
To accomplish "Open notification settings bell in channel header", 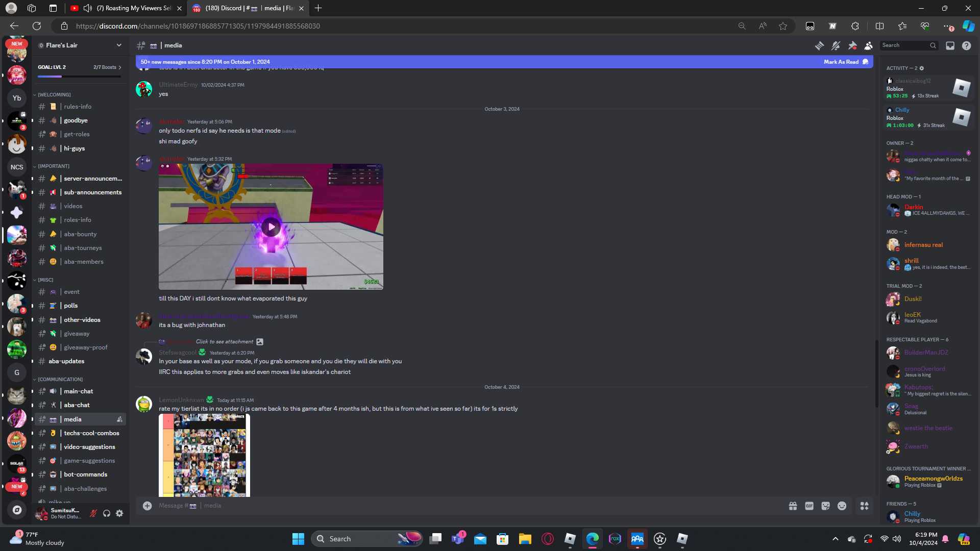I will [x=836, y=46].
